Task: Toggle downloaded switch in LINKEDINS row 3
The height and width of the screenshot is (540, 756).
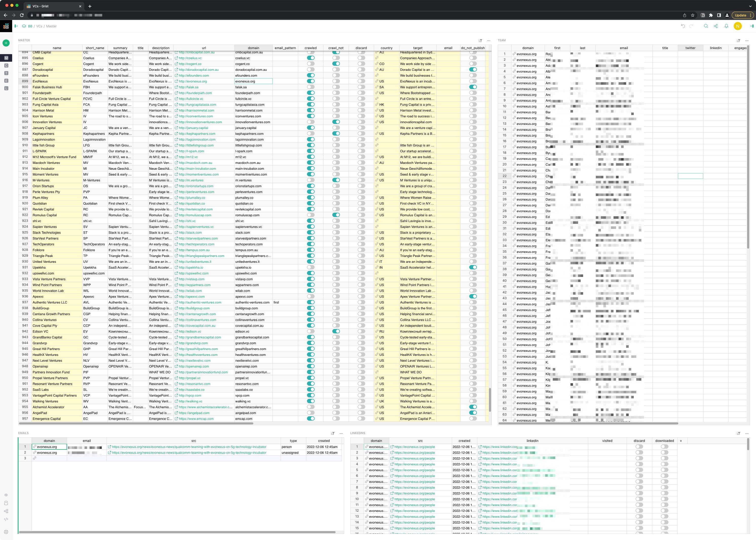Action: (664, 459)
